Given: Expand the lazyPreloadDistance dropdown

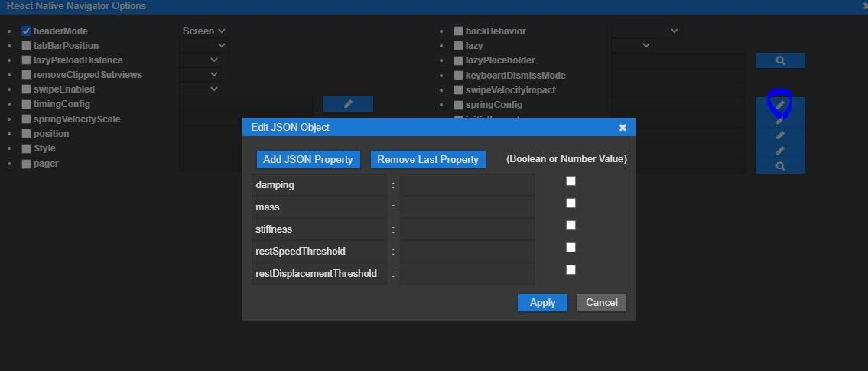Looking at the screenshot, I should (200, 60).
